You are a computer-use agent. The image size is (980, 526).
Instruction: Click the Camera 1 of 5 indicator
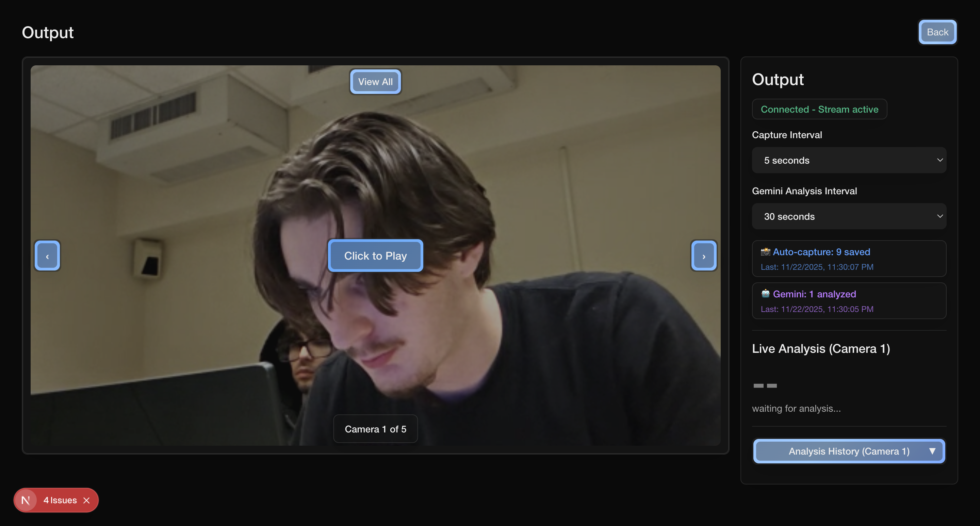375,429
